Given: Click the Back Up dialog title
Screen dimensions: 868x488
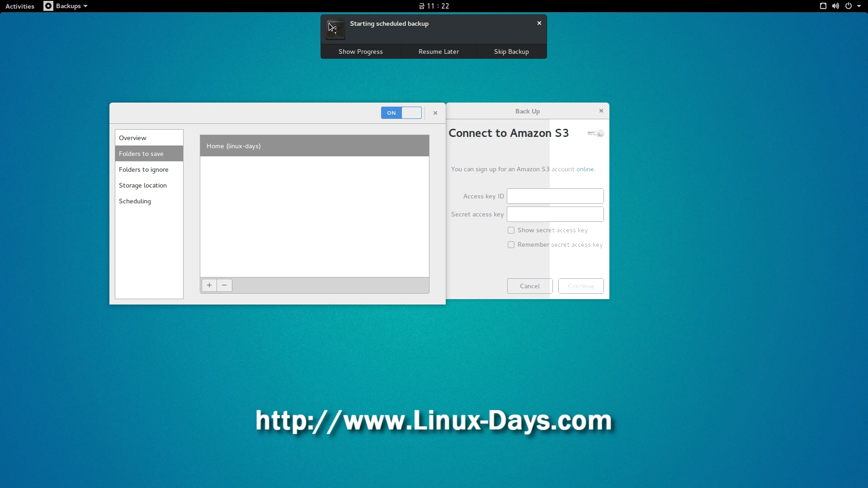Looking at the screenshot, I should click(x=528, y=111).
